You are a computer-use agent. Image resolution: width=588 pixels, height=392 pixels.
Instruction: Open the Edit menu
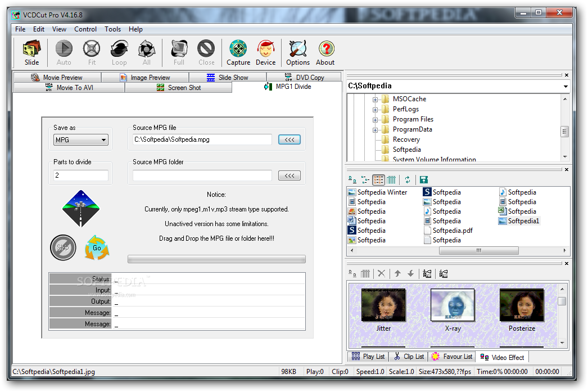point(39,29)
